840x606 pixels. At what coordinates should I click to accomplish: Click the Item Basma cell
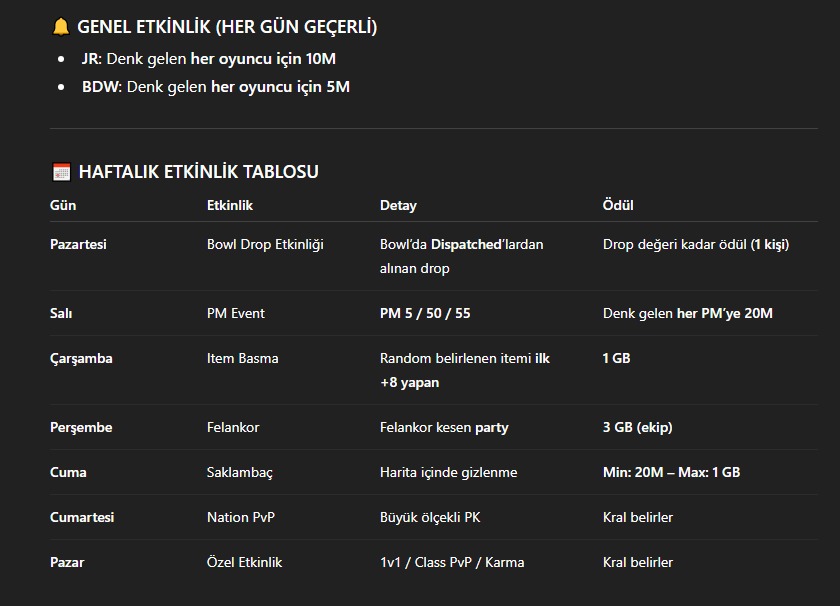point(243,358)
